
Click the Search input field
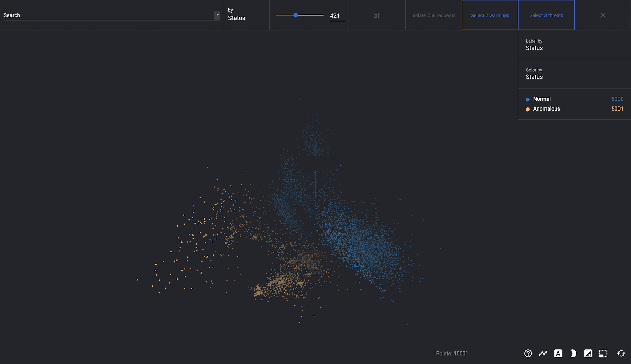pyautogui.click(x=108, y=15)
